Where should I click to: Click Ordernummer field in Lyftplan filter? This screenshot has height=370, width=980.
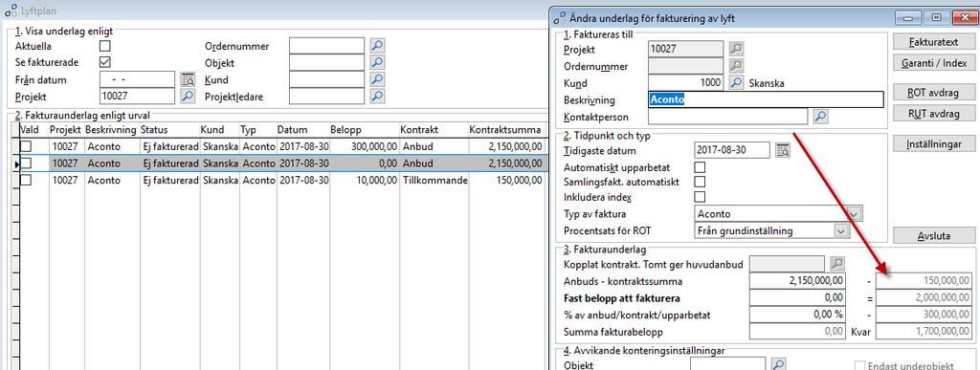(327, 46)
